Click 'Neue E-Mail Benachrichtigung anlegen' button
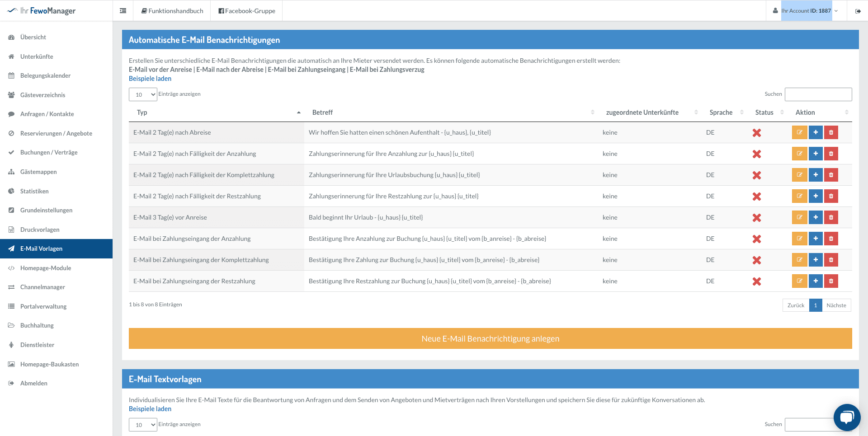 coord(491,338)
